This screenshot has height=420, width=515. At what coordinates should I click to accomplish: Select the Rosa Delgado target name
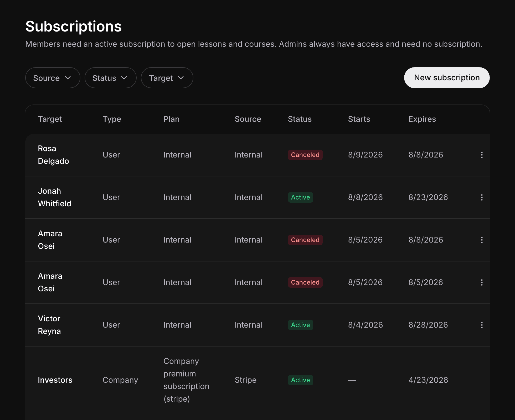point(53,155)
